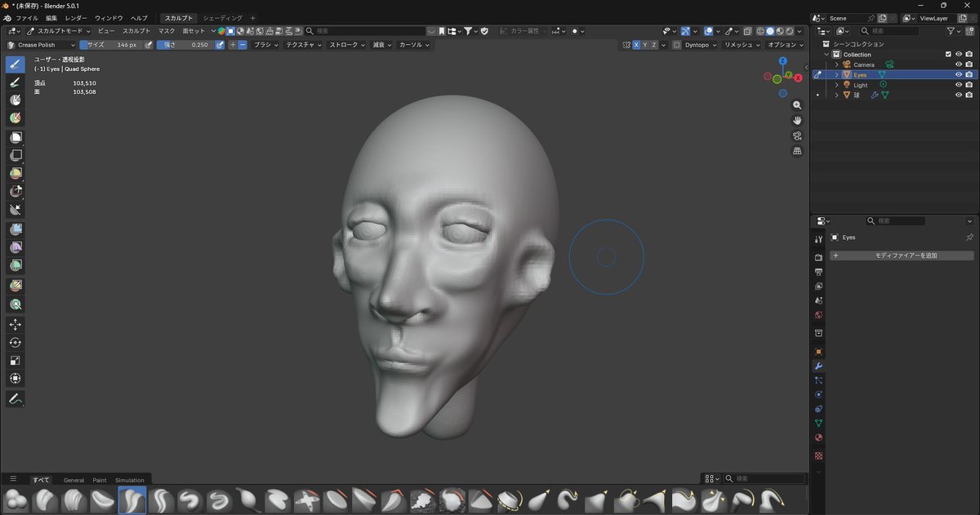Viewport: 980px width, 515px height.
Task: Toggle the camera view icon in the viewport
Action: (797, 136)
